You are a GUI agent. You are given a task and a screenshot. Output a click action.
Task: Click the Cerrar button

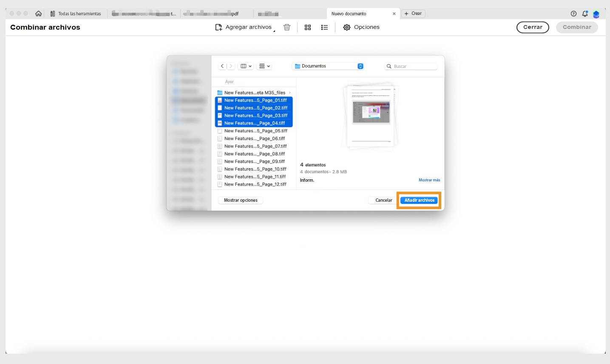click(x=533, y=27)
